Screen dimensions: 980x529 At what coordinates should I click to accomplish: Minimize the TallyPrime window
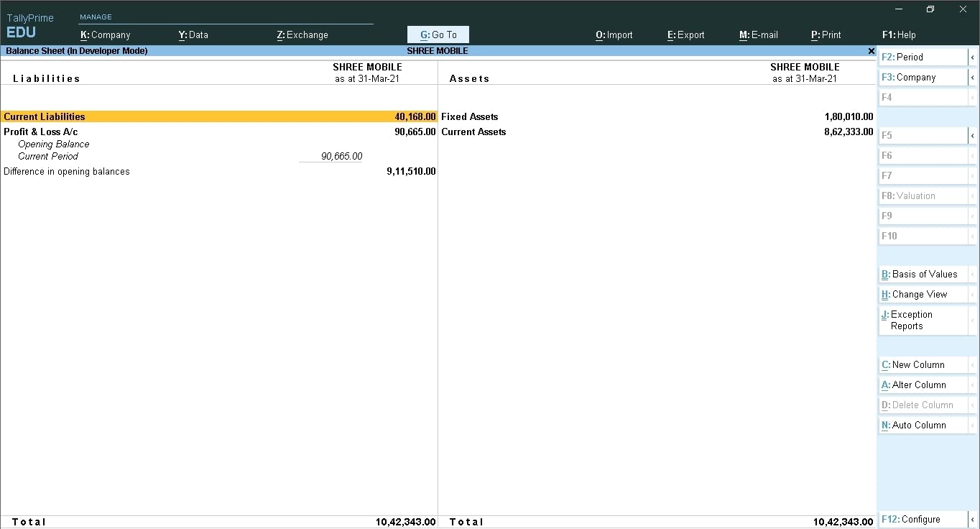point(900,9)
